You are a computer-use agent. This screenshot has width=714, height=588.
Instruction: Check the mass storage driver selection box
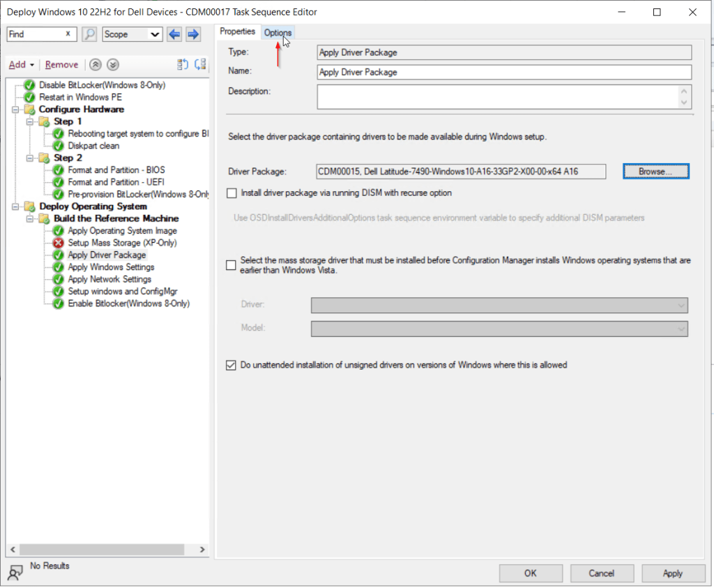[231, 264]
